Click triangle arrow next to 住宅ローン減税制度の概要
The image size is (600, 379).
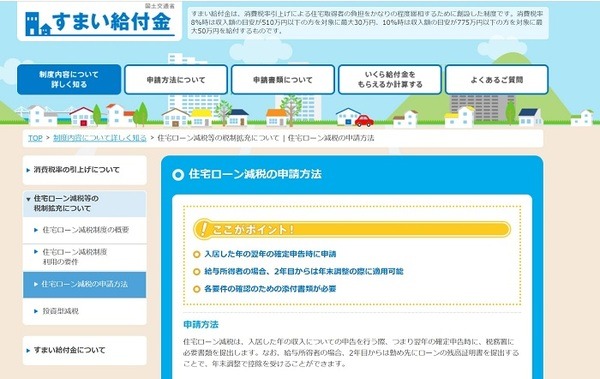pyautogui.click(x=36, y=230)
